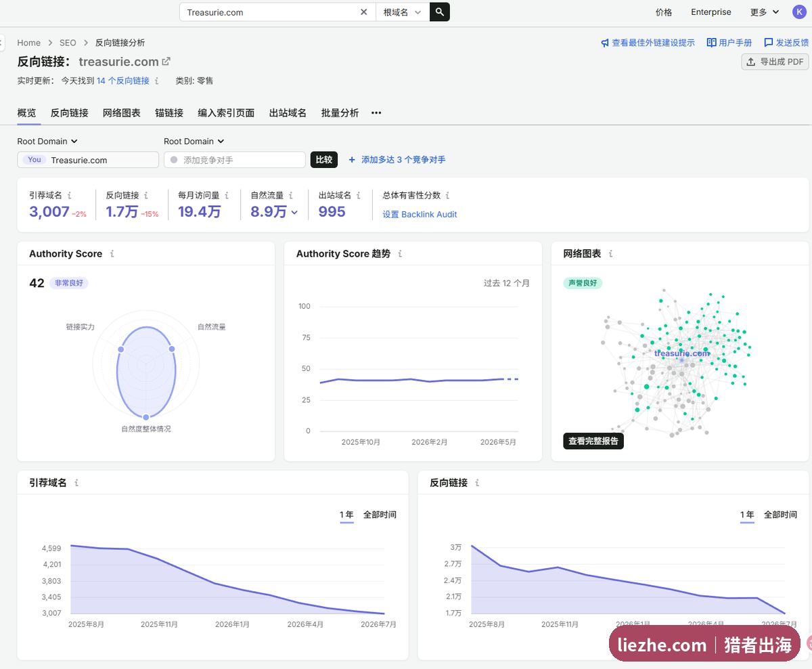Select 全部时间 on 反向链接 chart
The image size is (812, 669).
(x=780, y=515)
